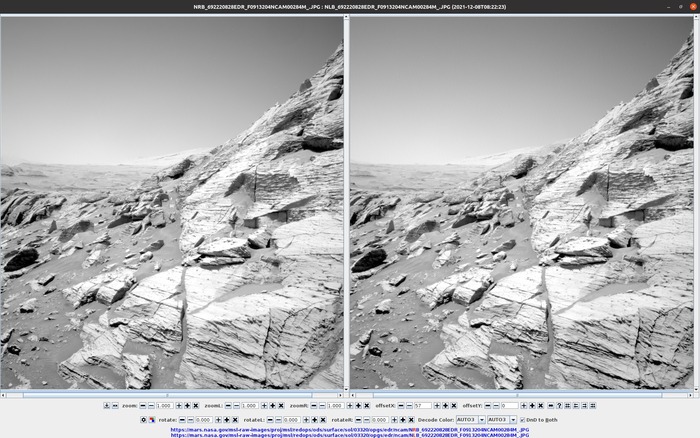Screen dimensions: 700x438
Task: Click the settings gear icon beside rotate
Action: (143, 419)
